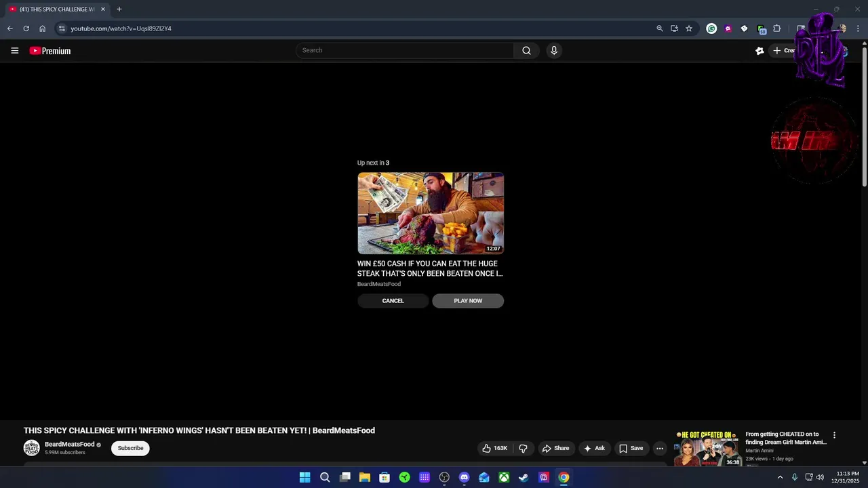
Task: Open Task View on taskbar
Action: point(344,477)
